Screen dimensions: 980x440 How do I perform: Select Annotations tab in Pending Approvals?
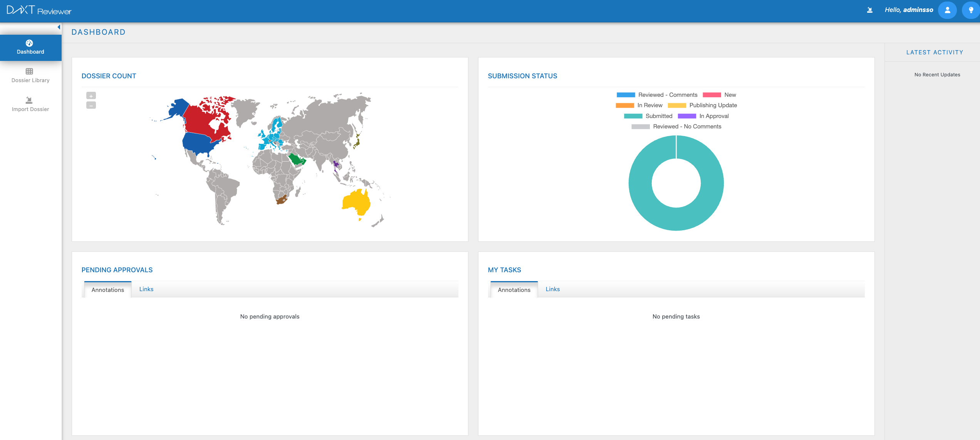coord(107,290)
